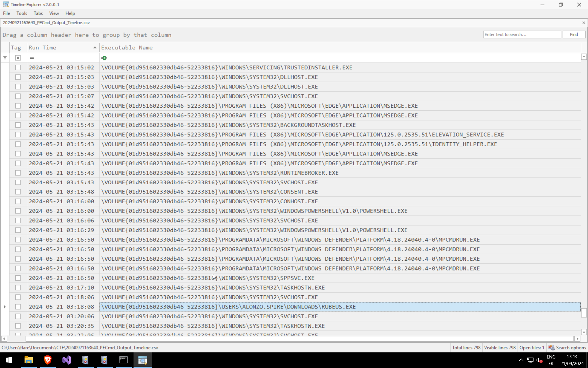Launch Brave browser from the taskbar
This screenshot has width=588, height=368.
pyautogui.click(x=48, y=360)
